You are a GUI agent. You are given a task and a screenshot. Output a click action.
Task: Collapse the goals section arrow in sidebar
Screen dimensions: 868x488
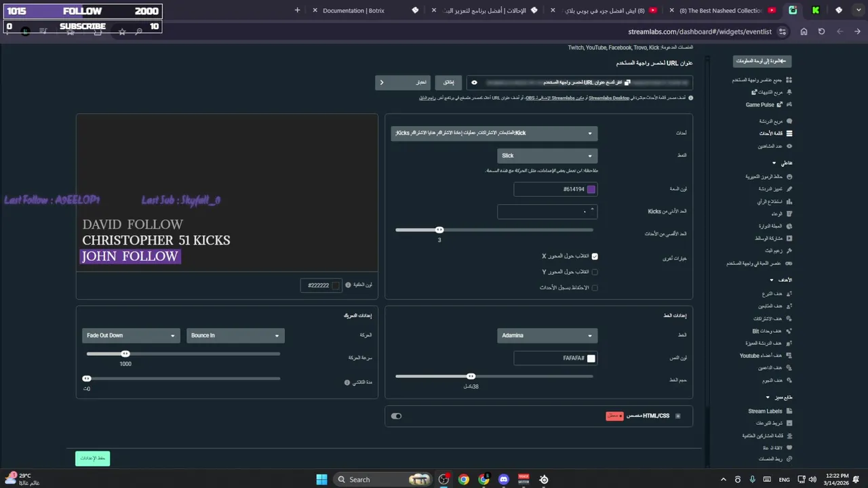point(772,280)
